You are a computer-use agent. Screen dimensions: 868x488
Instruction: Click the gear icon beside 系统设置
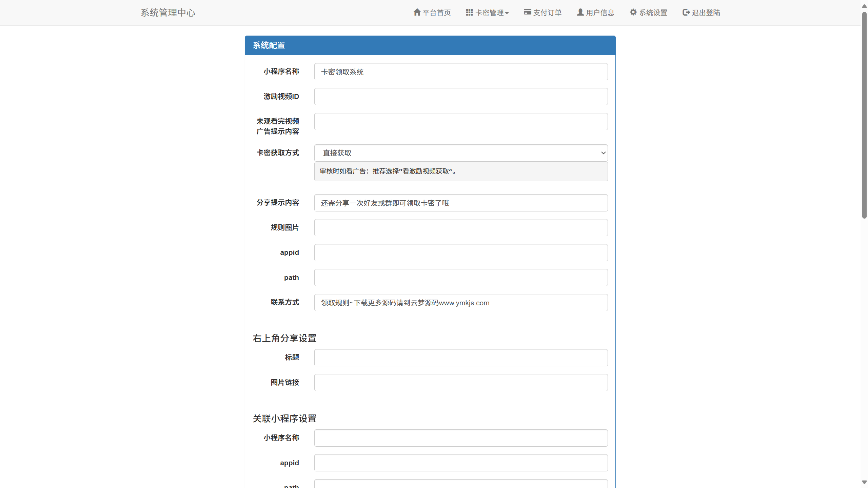coord(633,12)
